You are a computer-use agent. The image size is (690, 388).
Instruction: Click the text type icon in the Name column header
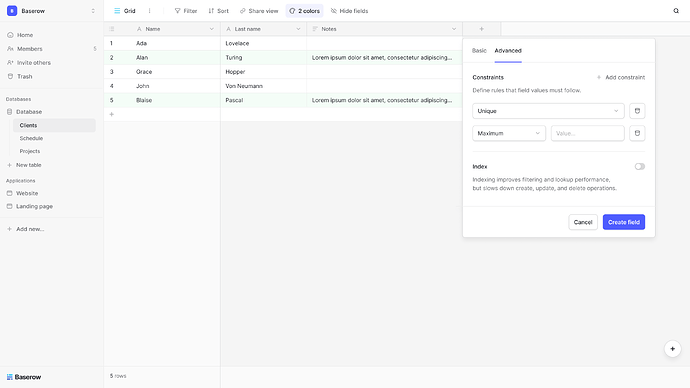pos(139,29)
